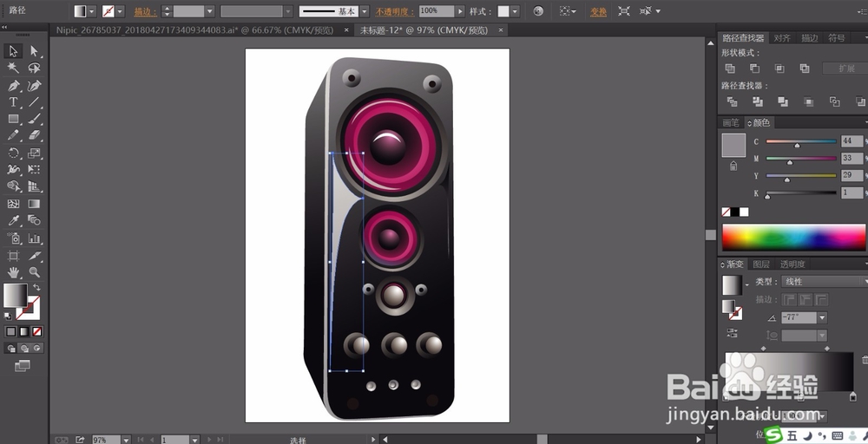The height and width of the screenshot is (444, 868).
Task: Pick the Shape Builder tool
Action: [x=13, y=186]
